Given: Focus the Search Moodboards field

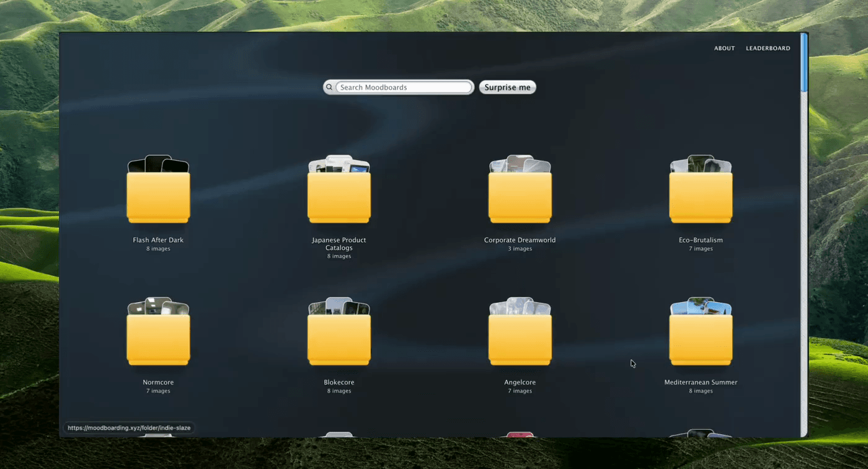Looking at the screenshot, I should click(x=404, y=87).
